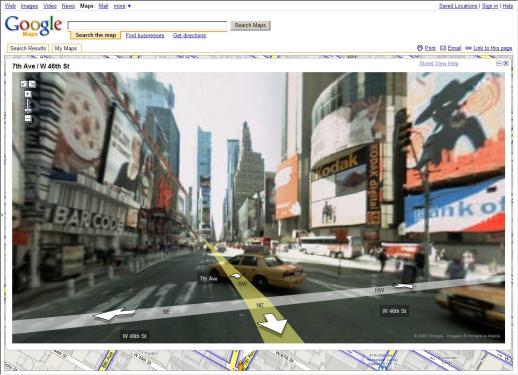Focus the map search input field

click(x=147, y=26)
